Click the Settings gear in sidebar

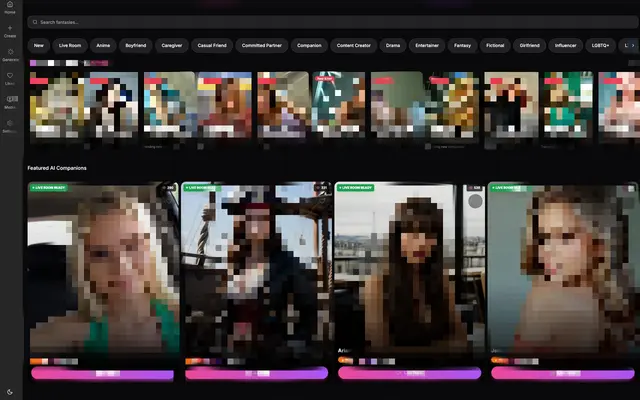click(x=10, y=123)
